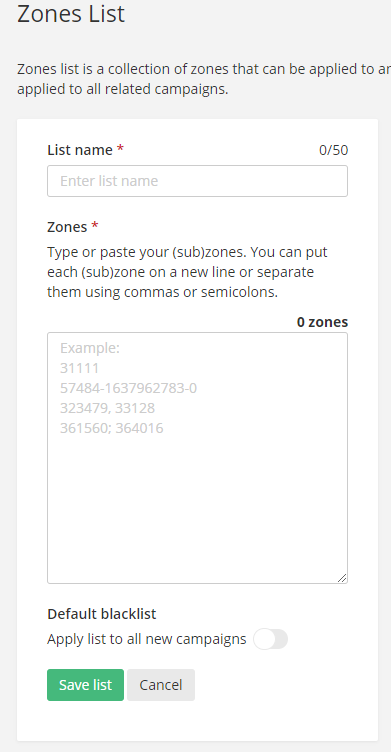The width and height of the screenshot is (391, 752).
Task: Click the Type or paste your (sub)zones instructions
Action: (x=187, y=272)
